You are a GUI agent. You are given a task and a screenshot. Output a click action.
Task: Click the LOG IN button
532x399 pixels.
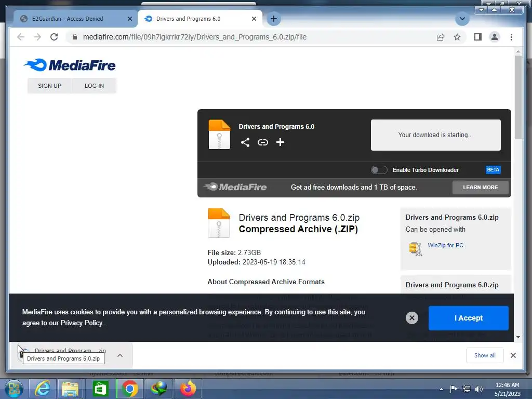(95, 86)
